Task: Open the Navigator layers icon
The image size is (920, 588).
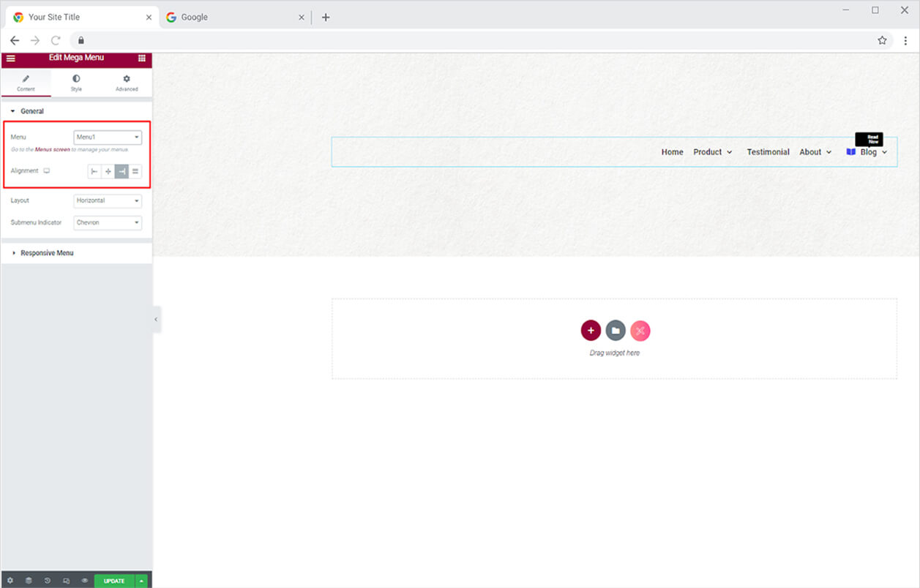Action: coord(29,581)
